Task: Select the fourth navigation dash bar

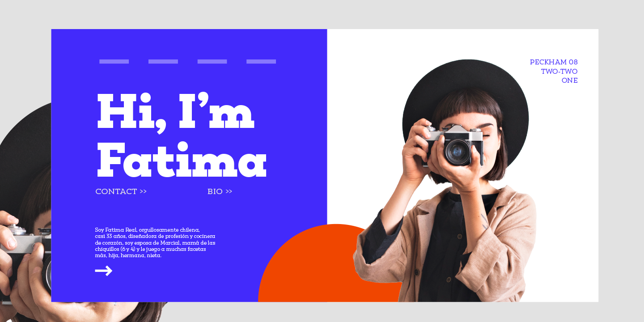Action: point(261,61)
